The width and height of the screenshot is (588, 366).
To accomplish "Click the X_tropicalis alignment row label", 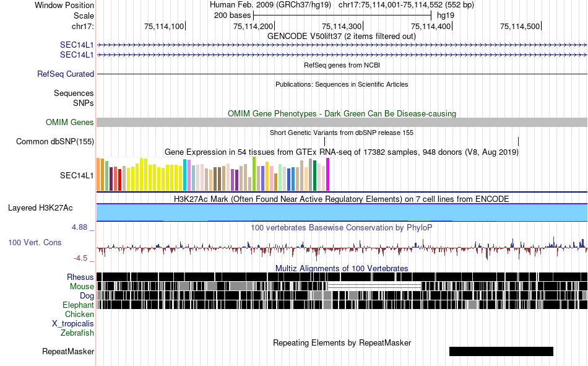I will click(73, 324).
